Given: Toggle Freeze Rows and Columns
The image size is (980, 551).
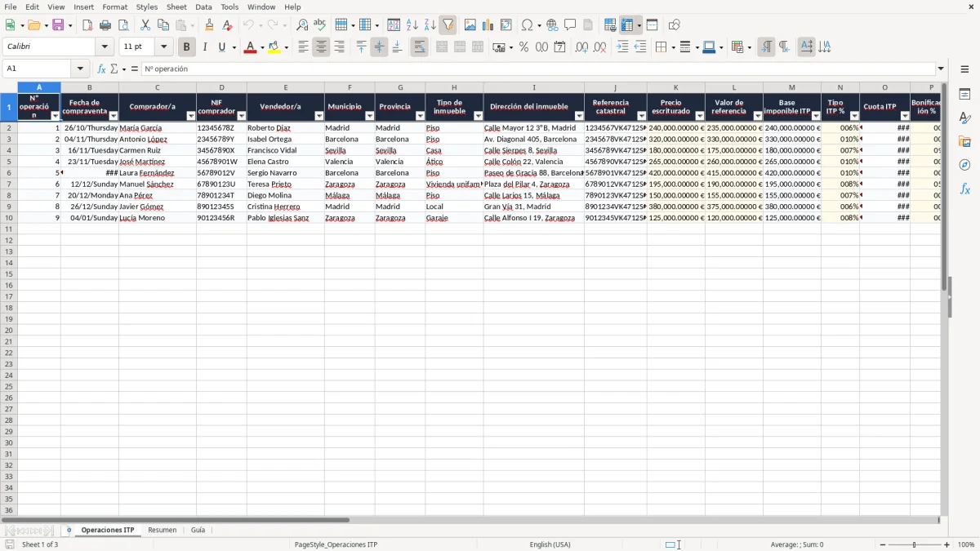Looking at the screenshot, I should 627,25.
